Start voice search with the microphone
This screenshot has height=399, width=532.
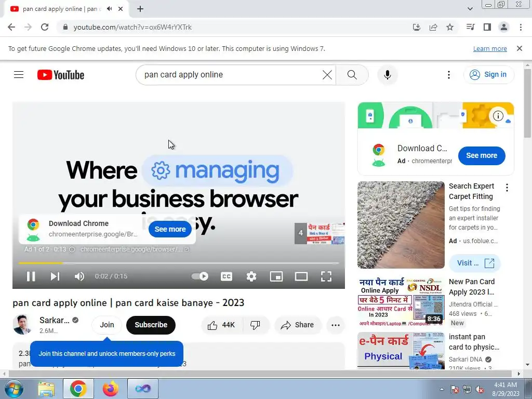(x=388, y=75)
